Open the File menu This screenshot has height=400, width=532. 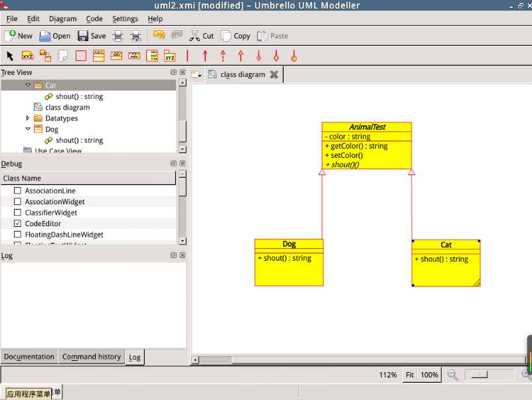pyautogui.click(x=12, y=19)
